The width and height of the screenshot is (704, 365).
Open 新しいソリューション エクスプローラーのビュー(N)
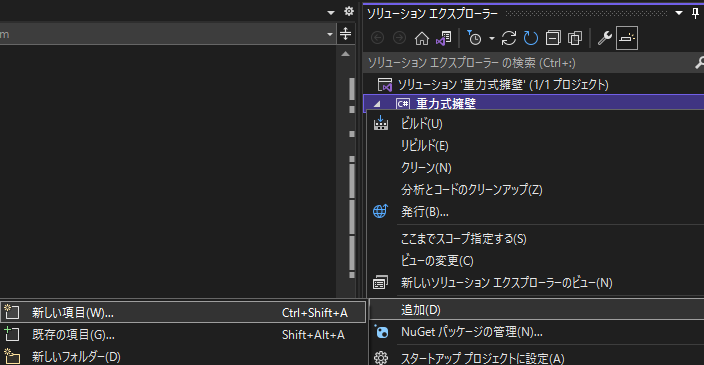536,282
